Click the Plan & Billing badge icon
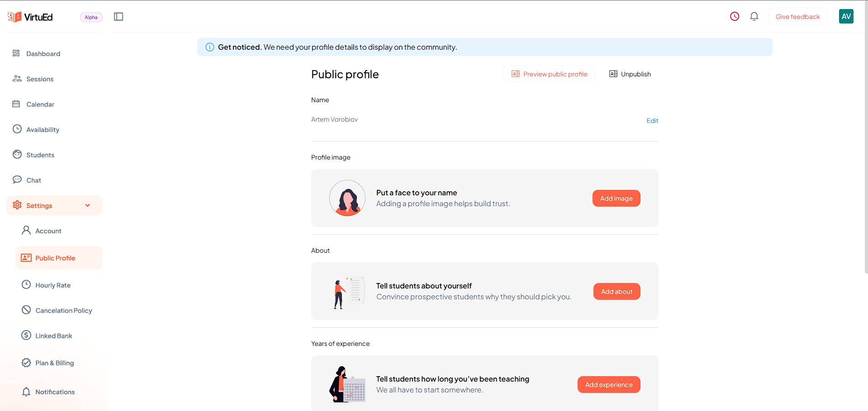 26,363
